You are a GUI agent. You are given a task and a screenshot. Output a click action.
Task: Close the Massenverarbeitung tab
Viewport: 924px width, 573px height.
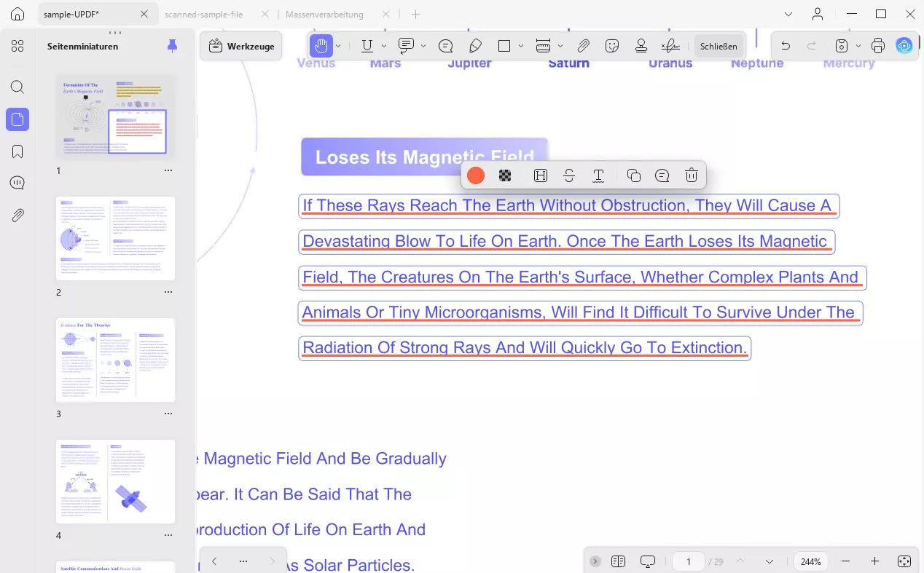tap(385, 14)
